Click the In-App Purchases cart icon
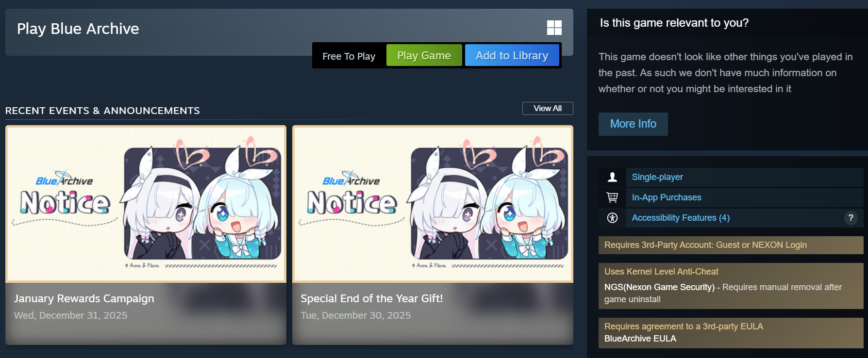The height and width of the screenshot is (358, 868). pos(612,197)
